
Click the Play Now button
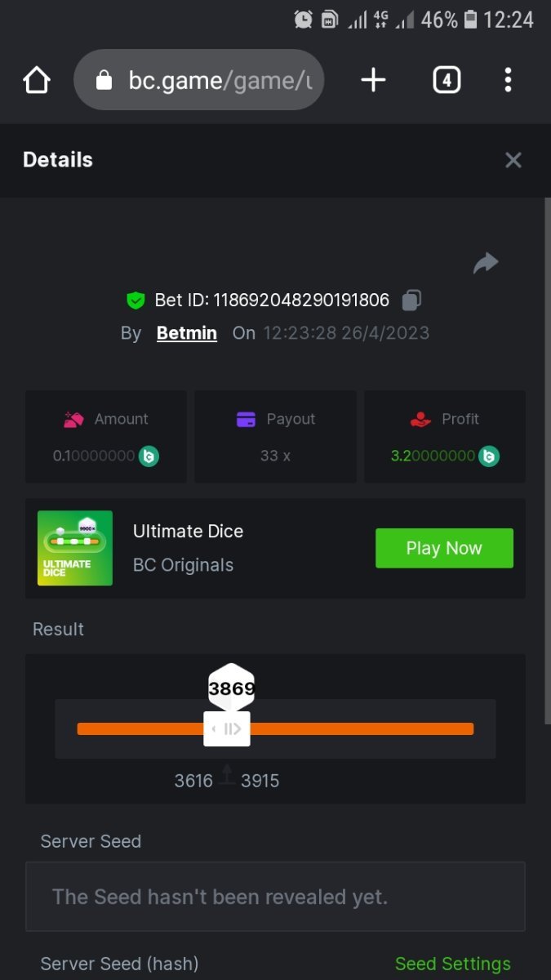coord(444,548)
